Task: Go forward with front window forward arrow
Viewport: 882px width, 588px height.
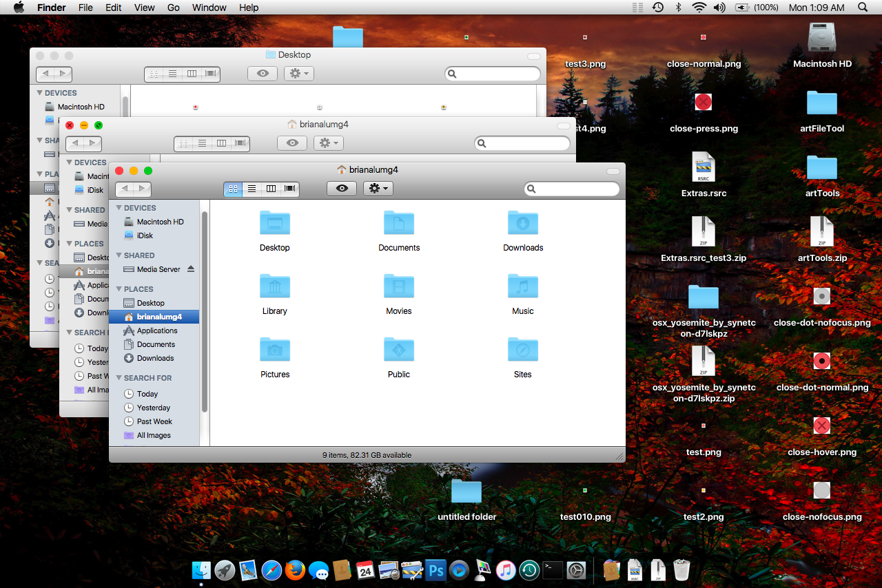Action: click(142, 189)
